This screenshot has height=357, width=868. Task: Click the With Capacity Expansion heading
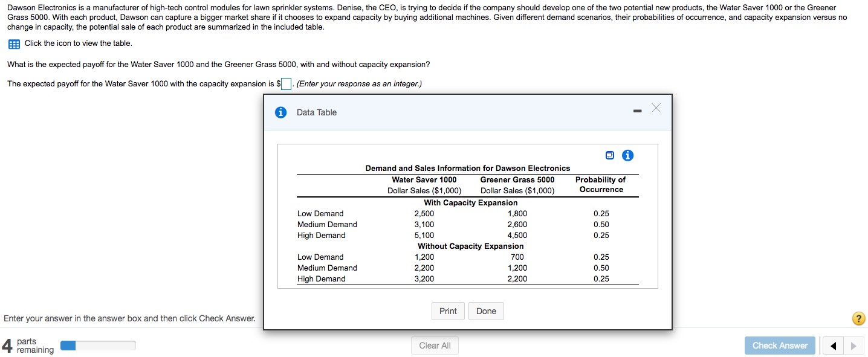pyautogui.click(x=470, y=202)
